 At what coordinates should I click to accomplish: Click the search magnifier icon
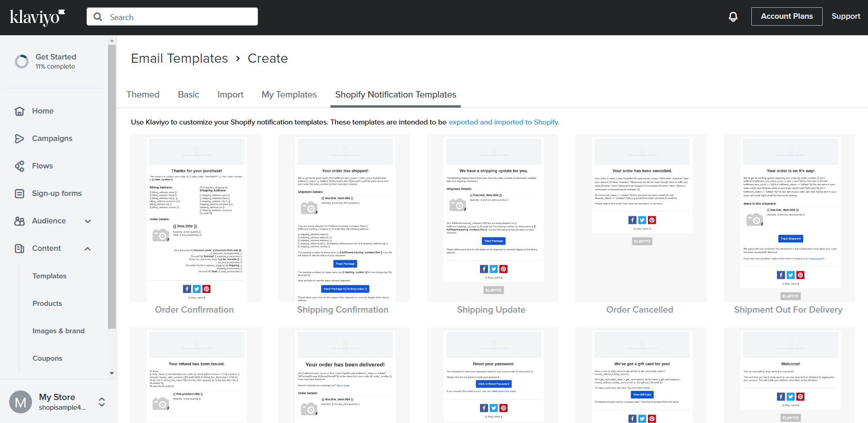(98, 17)
